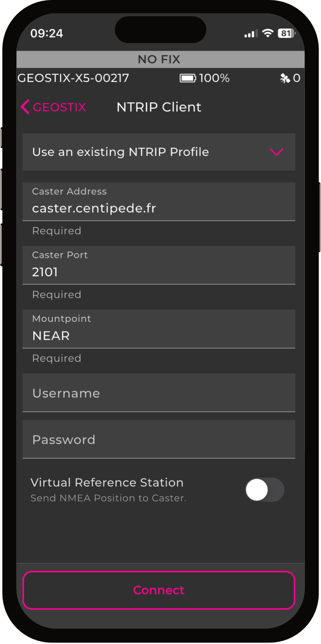Screen dimensions: 321x644
Task: Tap the satellite count icon
Action: 285,78
